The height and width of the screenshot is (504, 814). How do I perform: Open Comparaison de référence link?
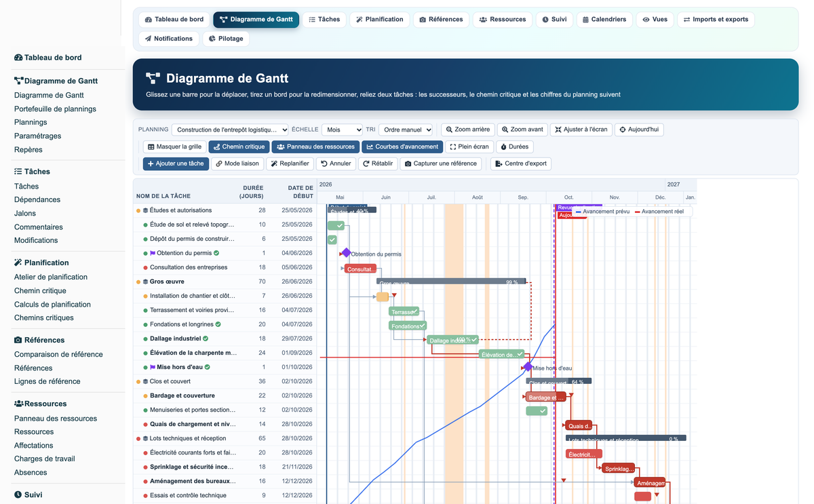click(x=58, y=354)
